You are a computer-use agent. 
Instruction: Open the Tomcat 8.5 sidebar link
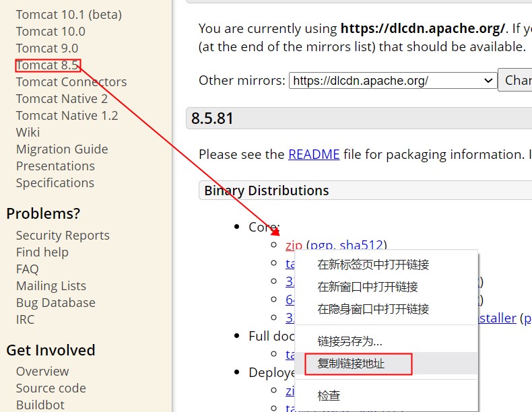coord(47,65)
